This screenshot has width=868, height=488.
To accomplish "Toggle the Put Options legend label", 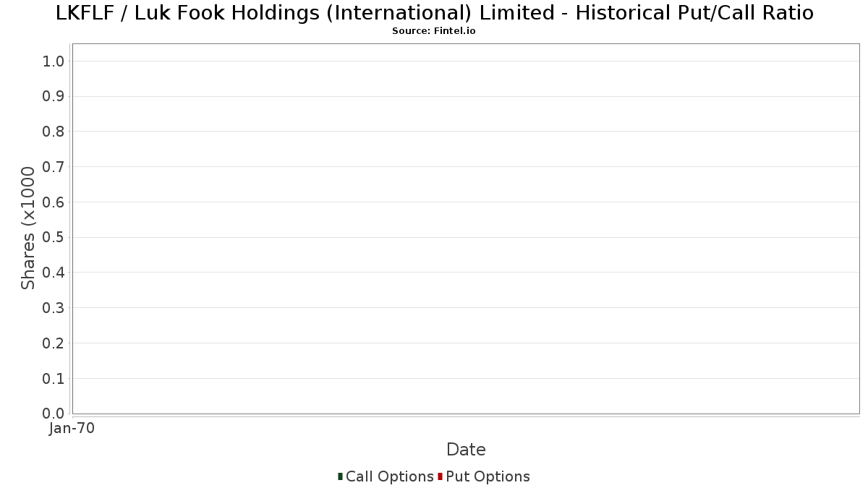I will point(488,476).
